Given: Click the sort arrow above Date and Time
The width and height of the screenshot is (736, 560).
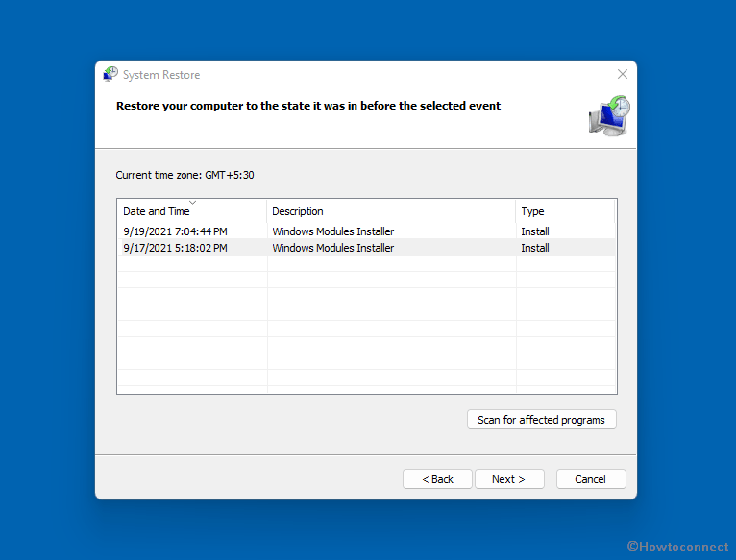Looking at the screenshot, I should pyautogui.click(x=192, y=203).
